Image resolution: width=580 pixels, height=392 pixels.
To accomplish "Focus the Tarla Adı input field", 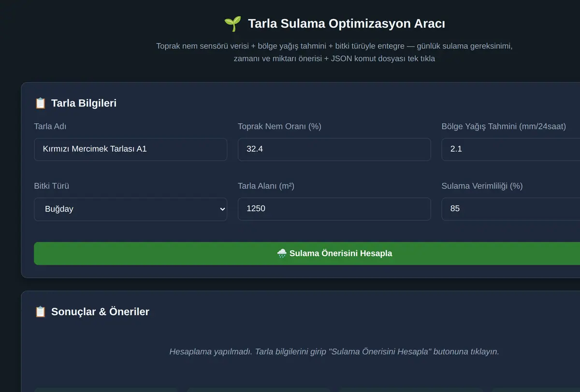I will (x=130, y=149).
